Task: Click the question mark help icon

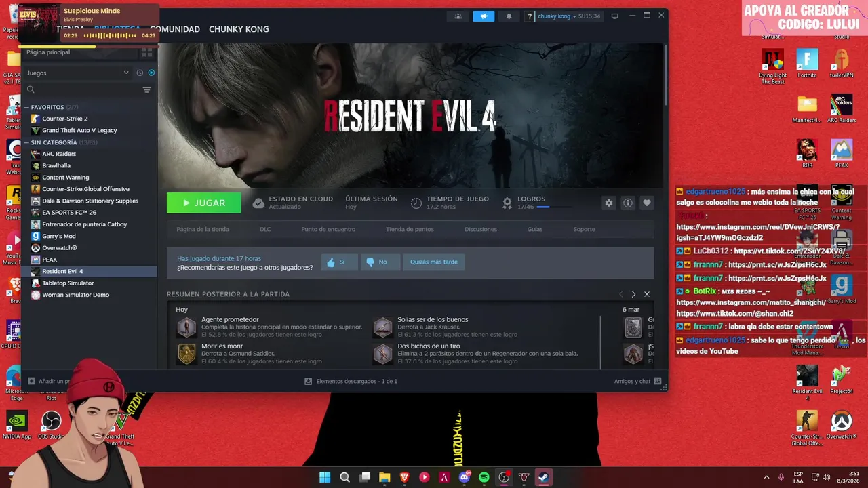Action: pyautogui.click(x=530, y=16)
